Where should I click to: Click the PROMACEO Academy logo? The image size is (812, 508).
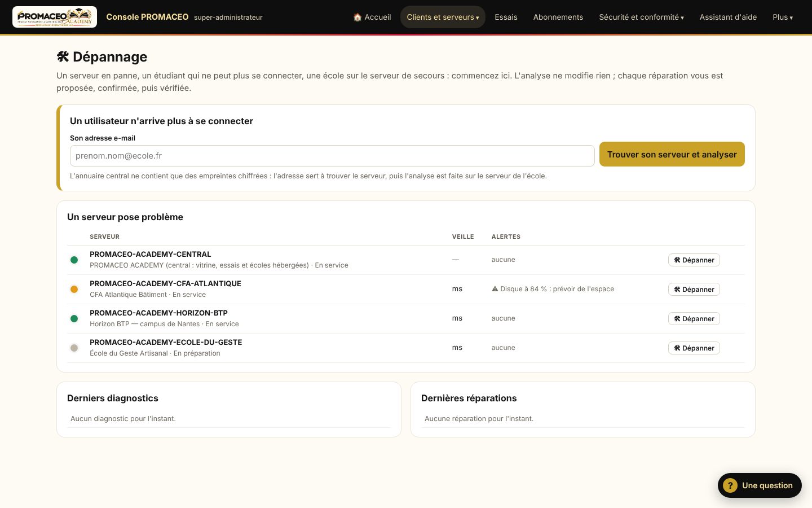(x=55, y=17)
